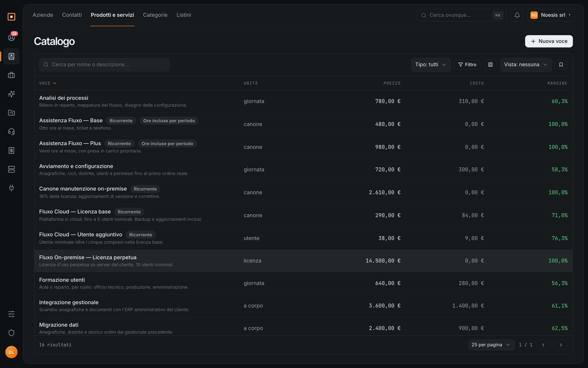588x368 pixels.
Task: Open the plug integrations sidebar icon
Action: pyautogui.click(x=11, y=188)
